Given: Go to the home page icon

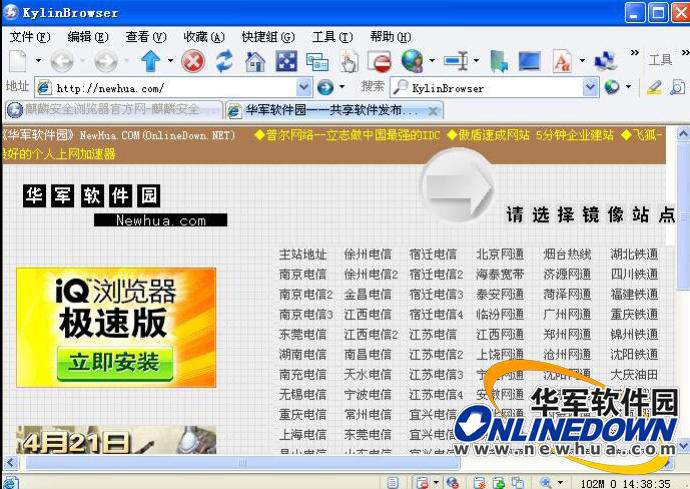Looking at the screenshot, I should 255,61.
